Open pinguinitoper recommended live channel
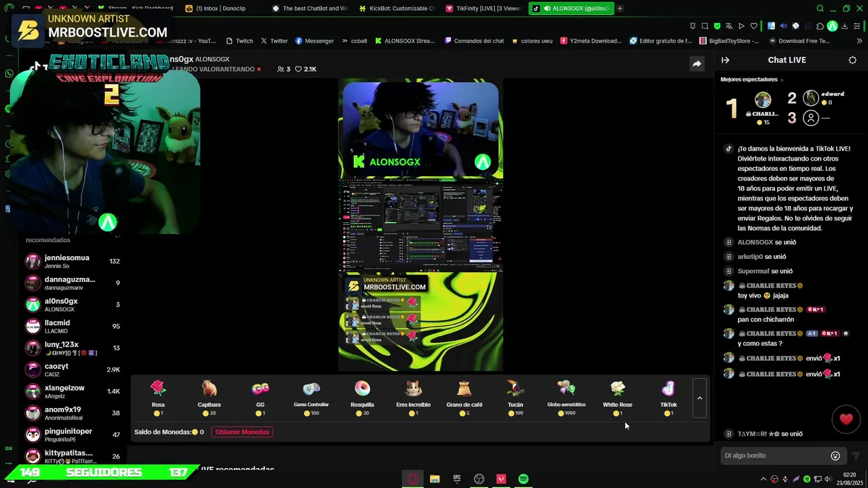Screen dimensions: 868x488 (73, 434)
